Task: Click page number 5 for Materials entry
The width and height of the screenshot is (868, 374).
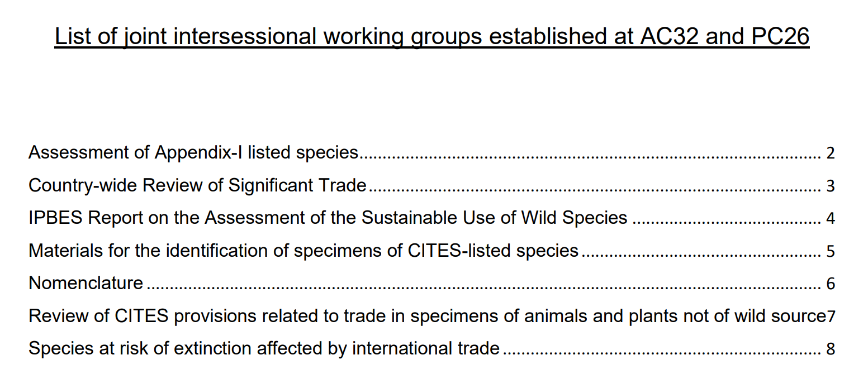Action: coord(830,251)
